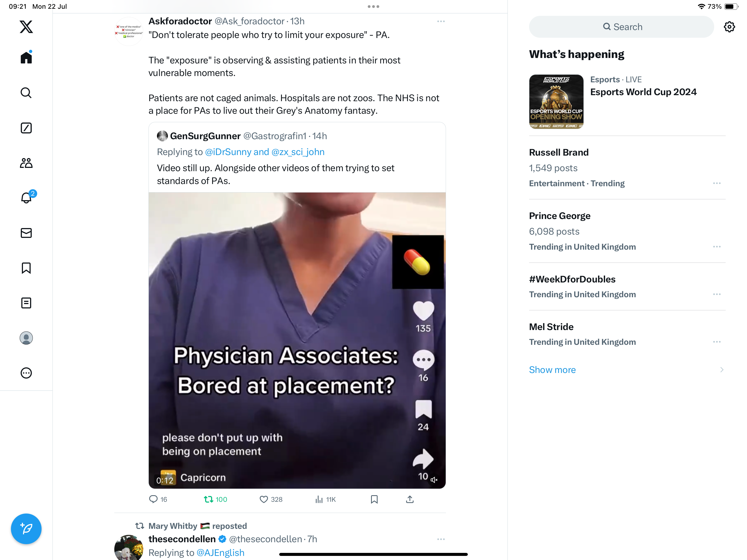Open the Prince George trending topic
The height and width of the screenshot is (560, 747).
coord(559,216)
